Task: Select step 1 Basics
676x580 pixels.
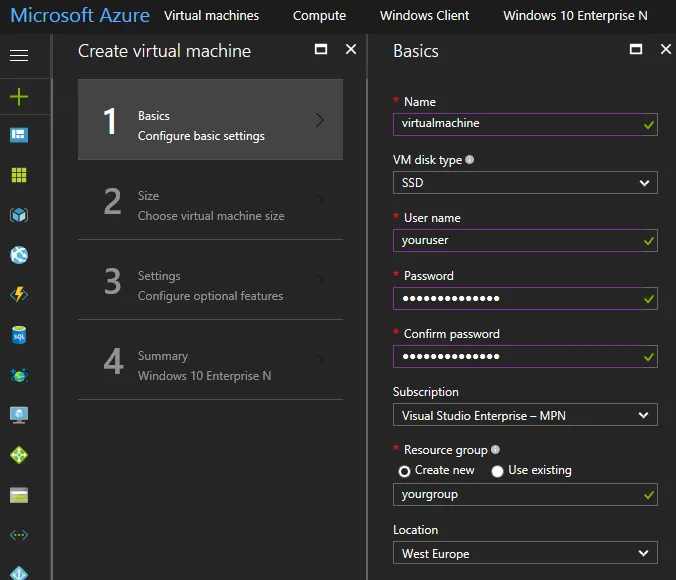Action: tap(210, 119)
